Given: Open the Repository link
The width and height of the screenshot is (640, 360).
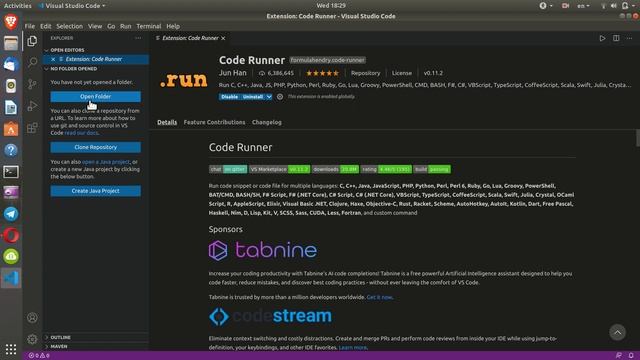Looking at the screenshot, I should (365, 73).
